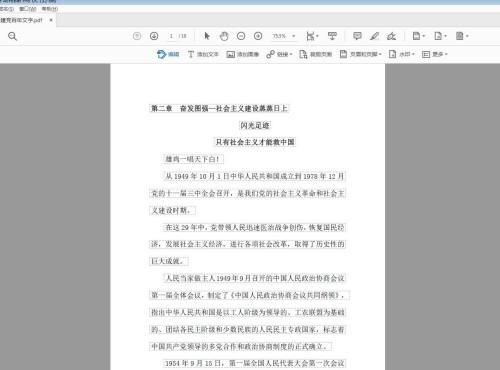Select the chapter heading text box 第二章
The image size is (500, 370).
tap(219, 108)
